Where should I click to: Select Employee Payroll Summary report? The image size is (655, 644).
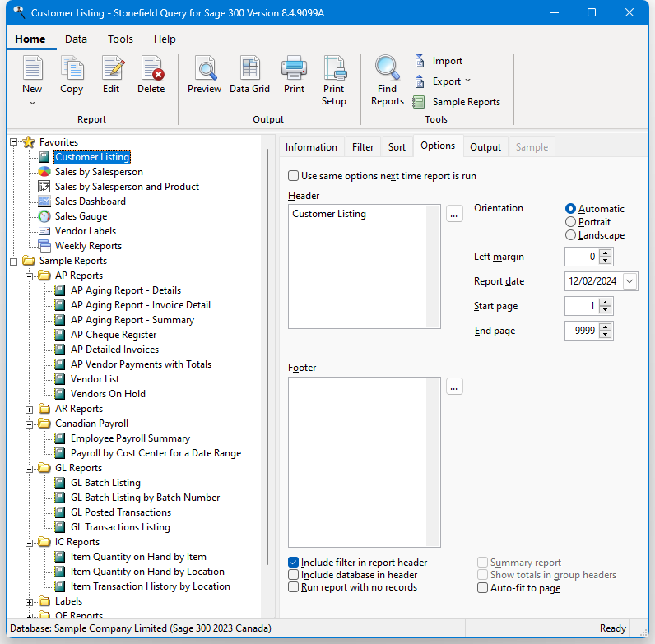point(130,438)
